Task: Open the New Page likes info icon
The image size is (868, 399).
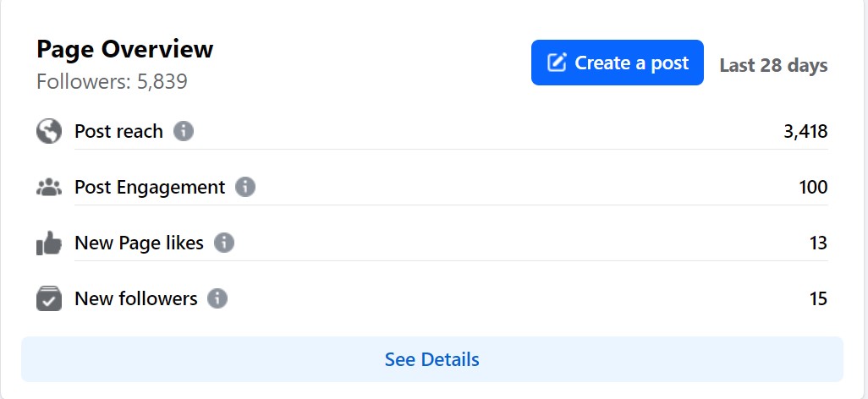Action: (224, 243)
